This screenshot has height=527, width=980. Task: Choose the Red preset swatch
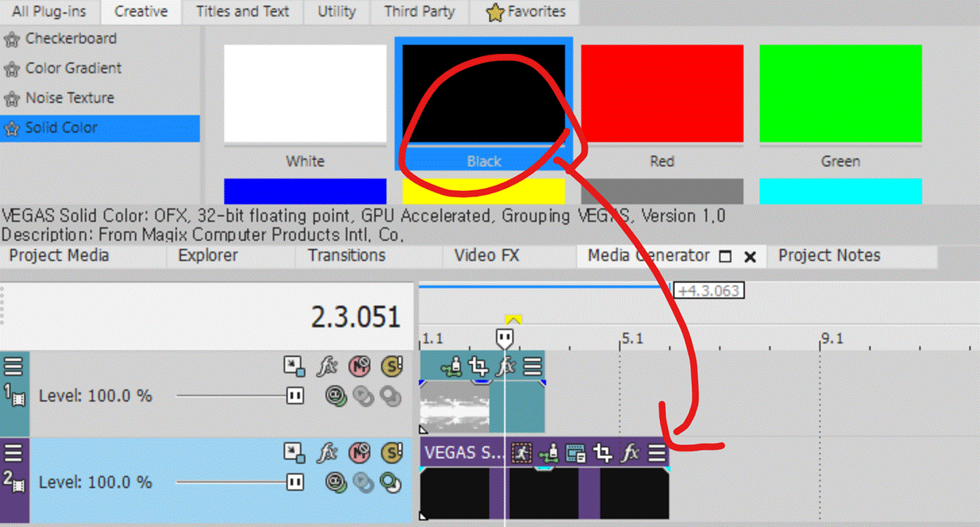coord(662,94)
